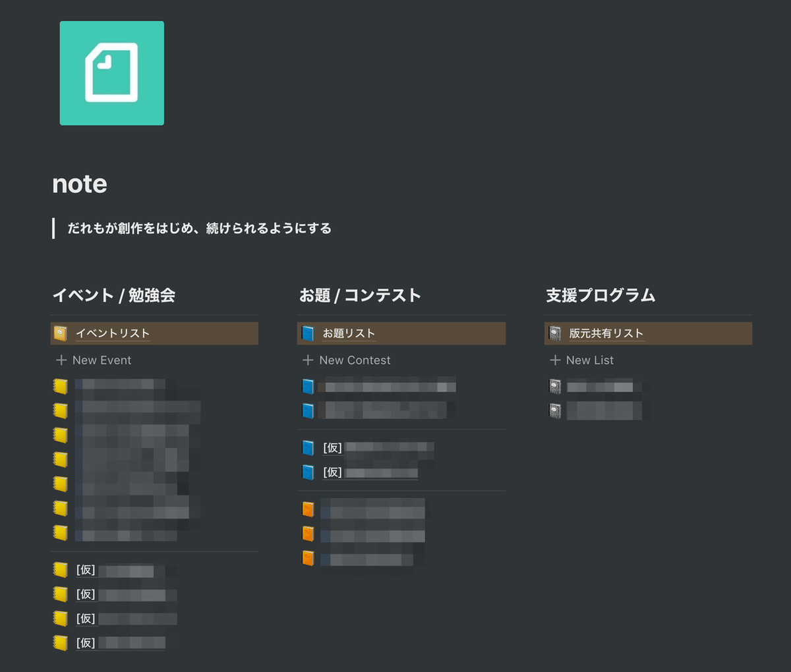Click the quote だれもが創作をはじめ、続けられるようにする

point(199,229)
